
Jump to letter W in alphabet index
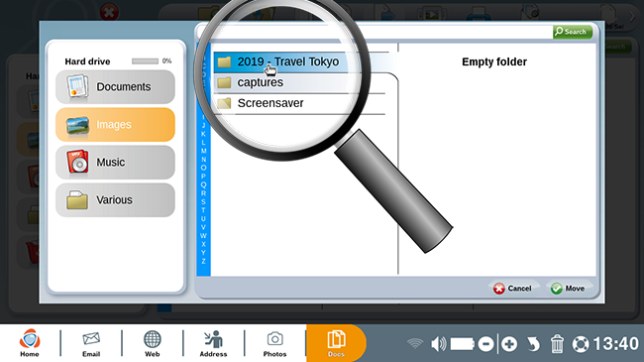203,236
